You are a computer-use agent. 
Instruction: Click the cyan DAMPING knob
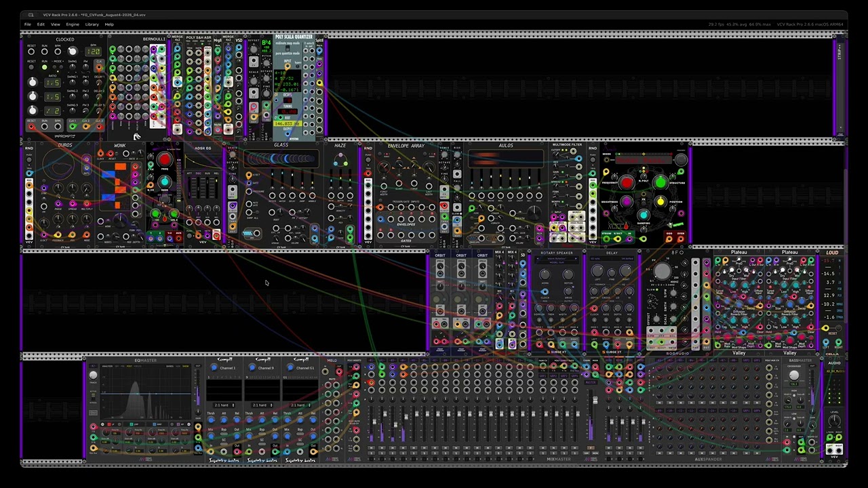click(643, 216)
